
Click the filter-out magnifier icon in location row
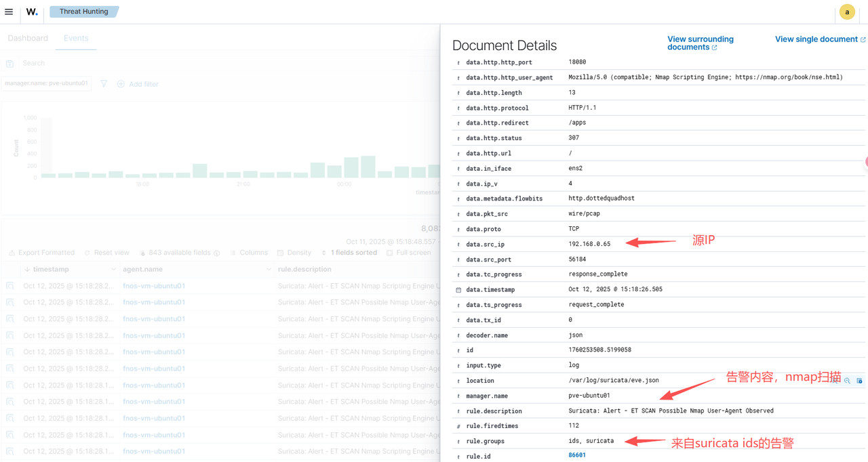847,381
